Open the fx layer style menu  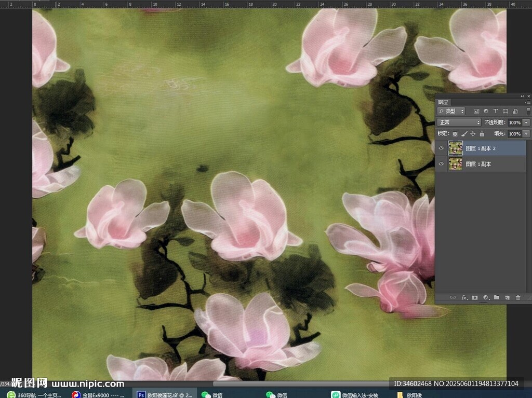[464, 297]
